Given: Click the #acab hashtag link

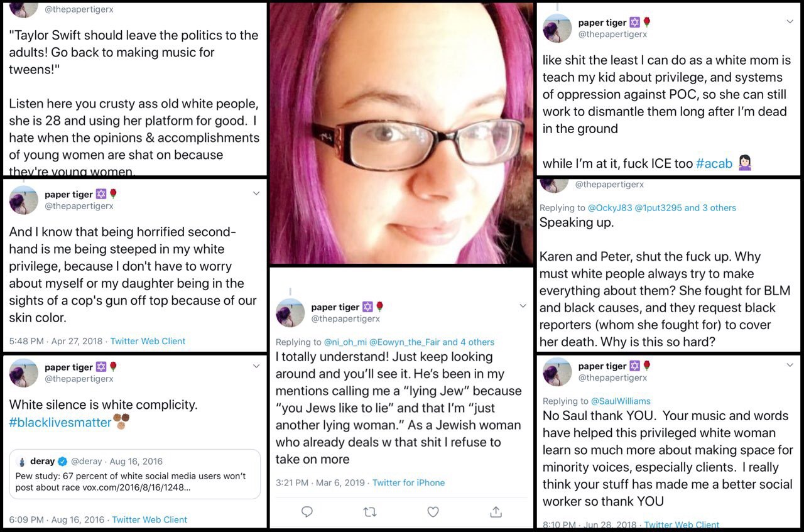Looking at the screenshot, I should point(714,163).
